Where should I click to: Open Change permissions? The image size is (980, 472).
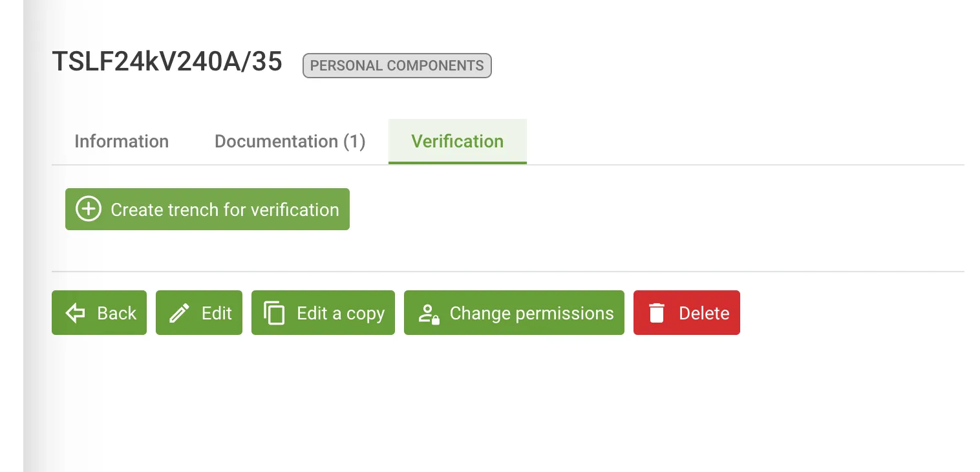(513, 312)
